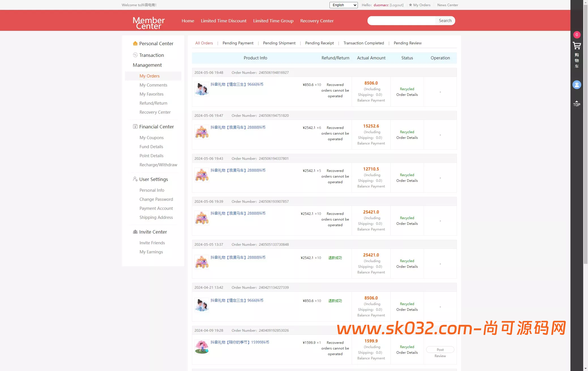Switch to the Transaction Completed tab
The width and height of the screenshot is (588, 371).
tap(364, 43)
